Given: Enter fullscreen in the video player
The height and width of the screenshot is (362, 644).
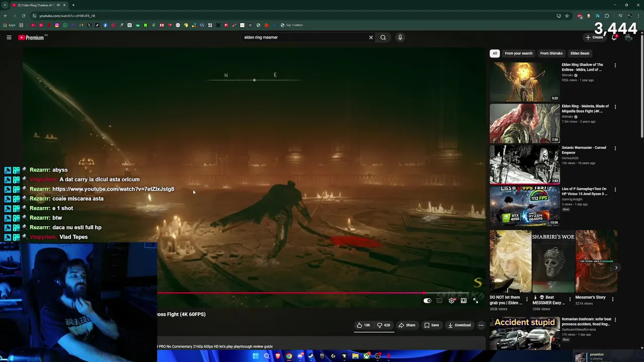Looking at the screenshot, I should (475, 301).
